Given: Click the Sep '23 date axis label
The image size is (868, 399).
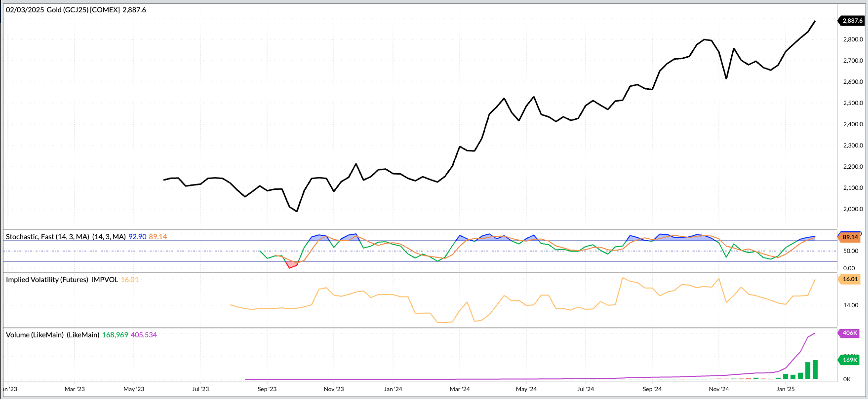Looking at the screenshot, I should coord(267,389).
